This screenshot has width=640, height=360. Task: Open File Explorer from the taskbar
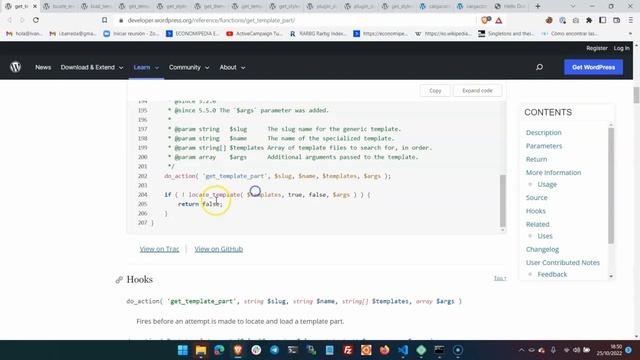(x=201, y=350)
